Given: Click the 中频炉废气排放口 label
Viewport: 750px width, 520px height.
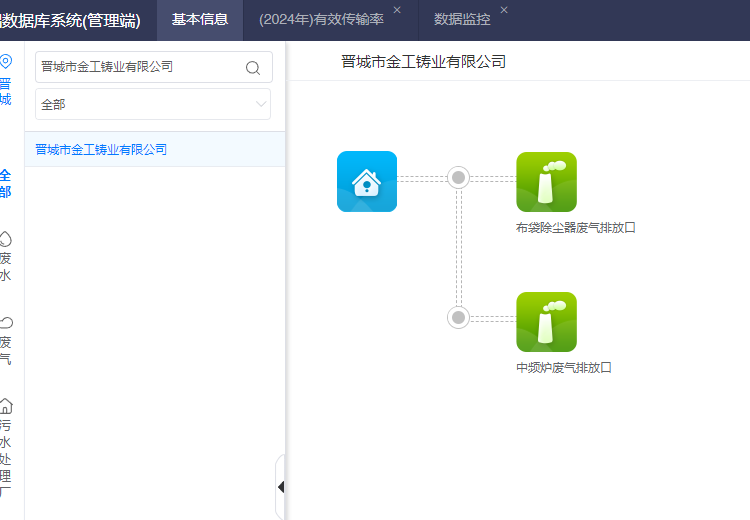Looking at the screenshot, I should (x=564, y=368).
